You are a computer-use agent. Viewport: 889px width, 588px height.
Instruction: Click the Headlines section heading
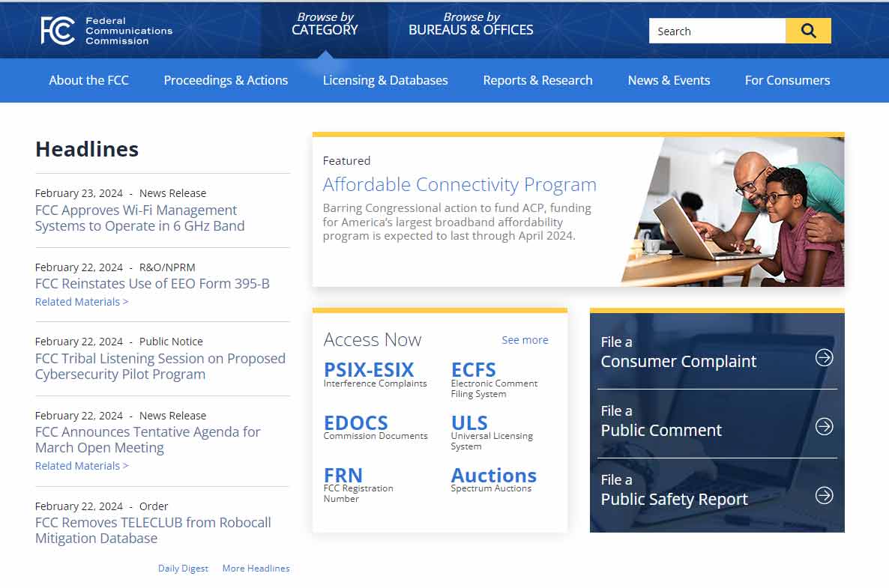[87, 150]
